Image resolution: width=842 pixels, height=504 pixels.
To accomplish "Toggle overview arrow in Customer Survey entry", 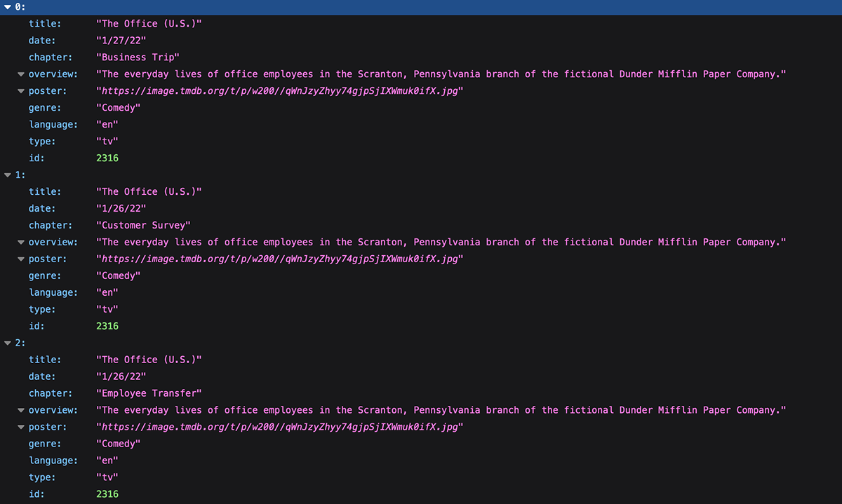I will (21, 243).
